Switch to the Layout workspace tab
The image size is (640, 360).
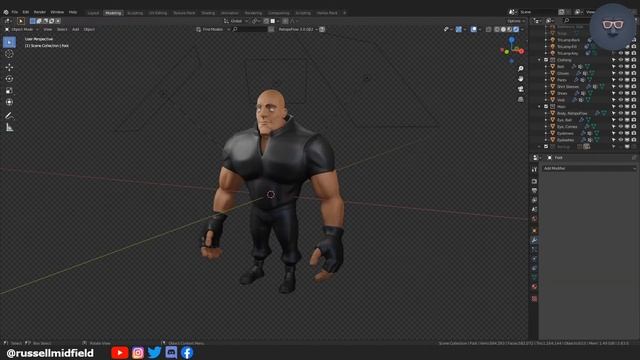(93, 13)
